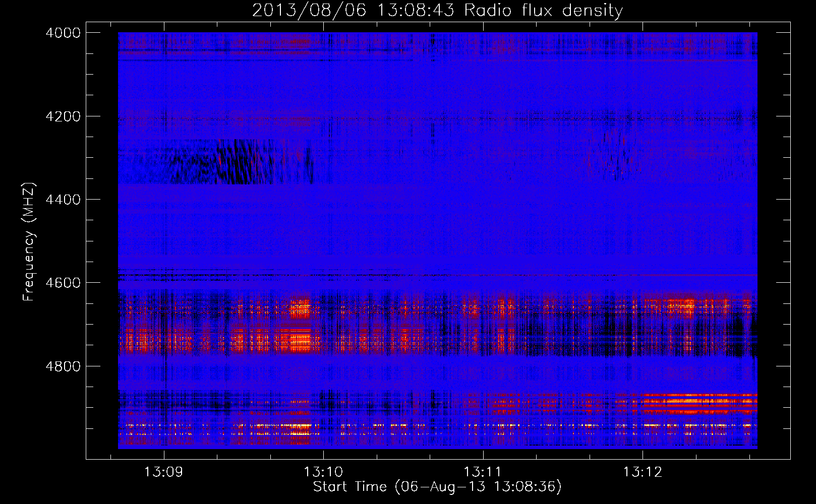Click the 4400 frequency axis label

click(63, 200)
